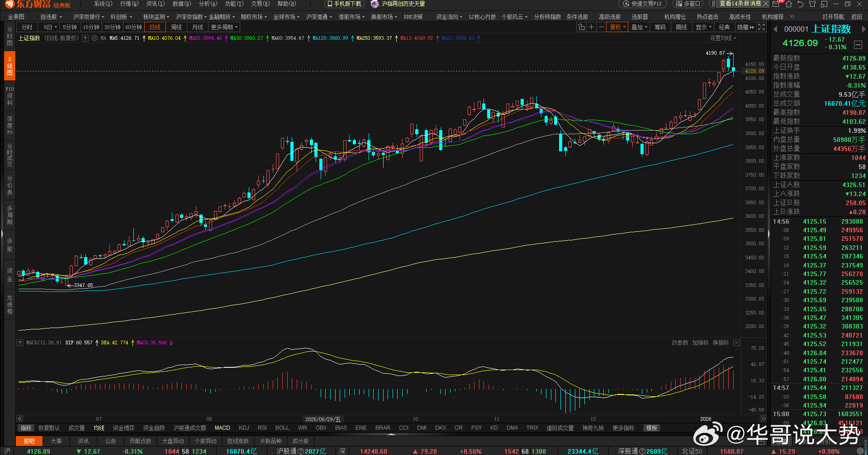This screenshot has height=455, width=868.
Task: Open the mail inbox envelope icon
Action: coord(776,4)
